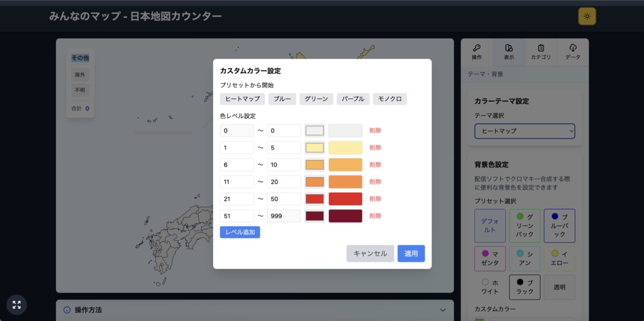The height and width of the screenshot is (321, 644).
Task: Delete the 51 ~ 999 color level
Action: pos(375,215)
